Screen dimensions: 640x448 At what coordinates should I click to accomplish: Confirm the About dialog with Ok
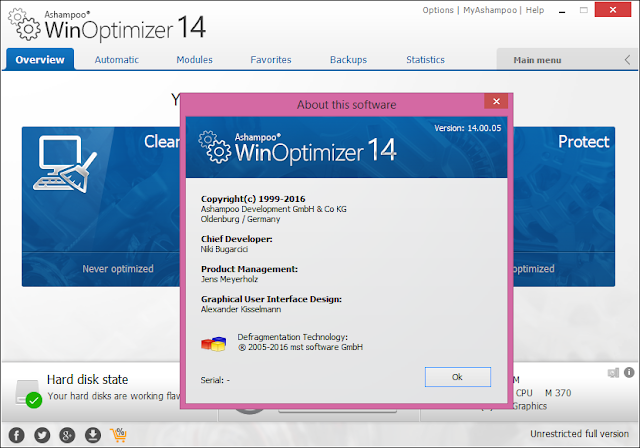tap(458, 377)
